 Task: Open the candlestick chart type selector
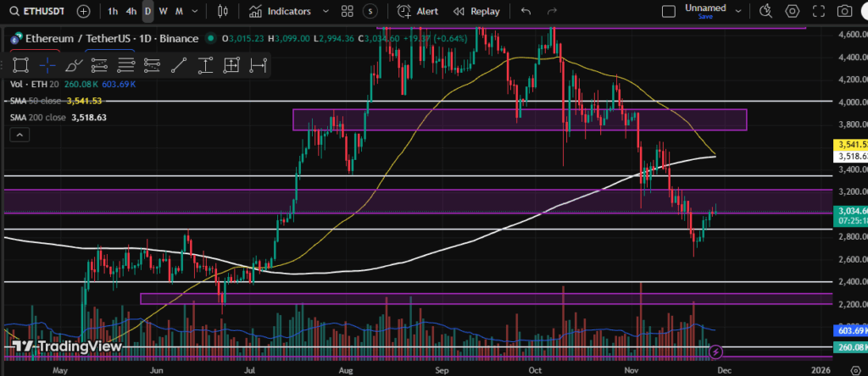point(224,11)
